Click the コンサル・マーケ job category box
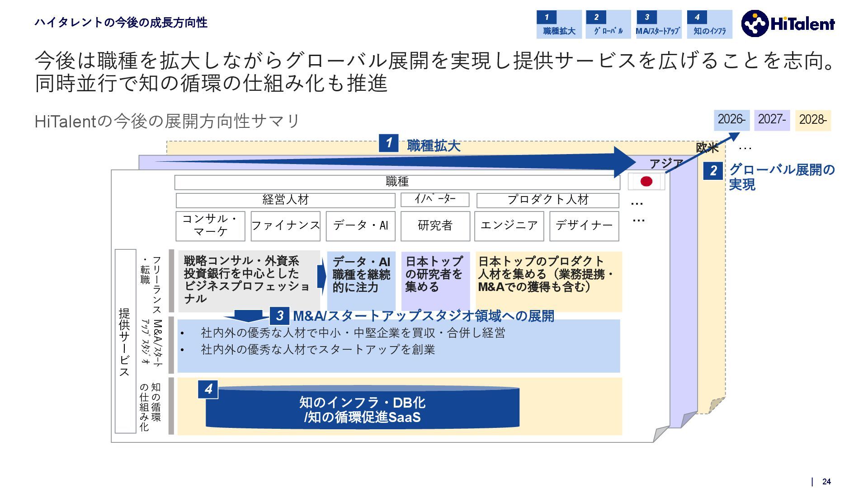The height and width of the screenshot is (488, 868). (210, 225)
